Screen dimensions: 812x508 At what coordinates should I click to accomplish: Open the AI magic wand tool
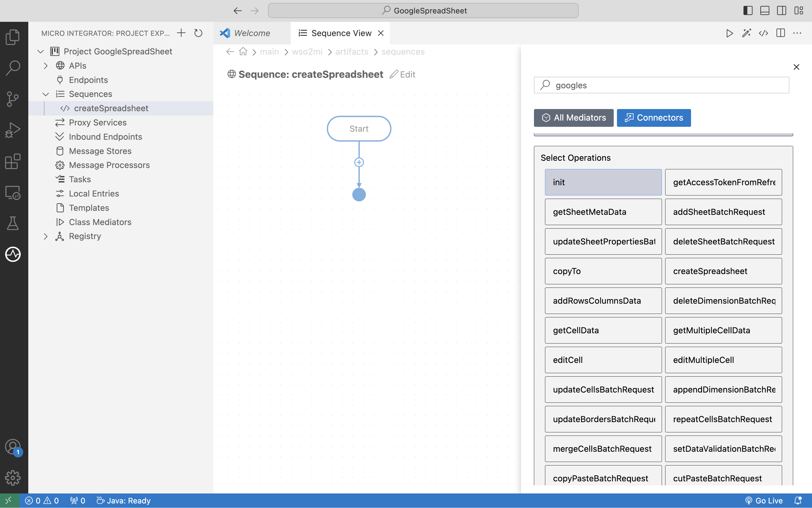click(747, 33)
